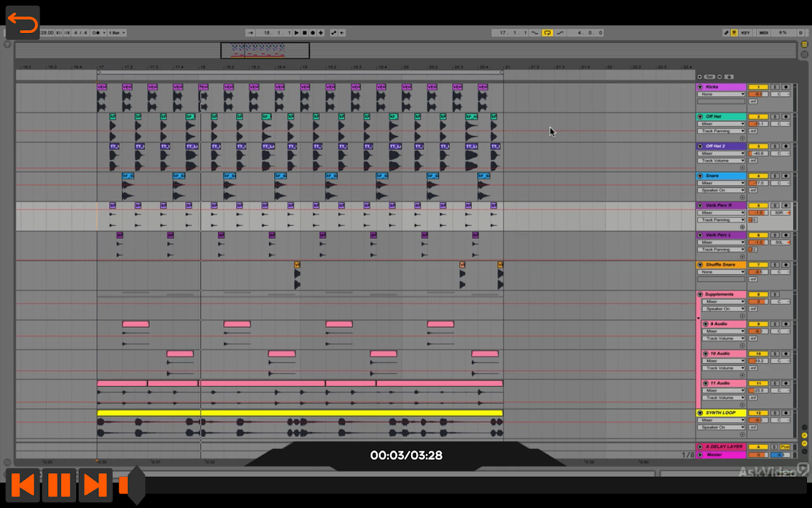812x508 pixels.
Task: Adjust the Verb Perc R pan control 50R
Action: 780,213
